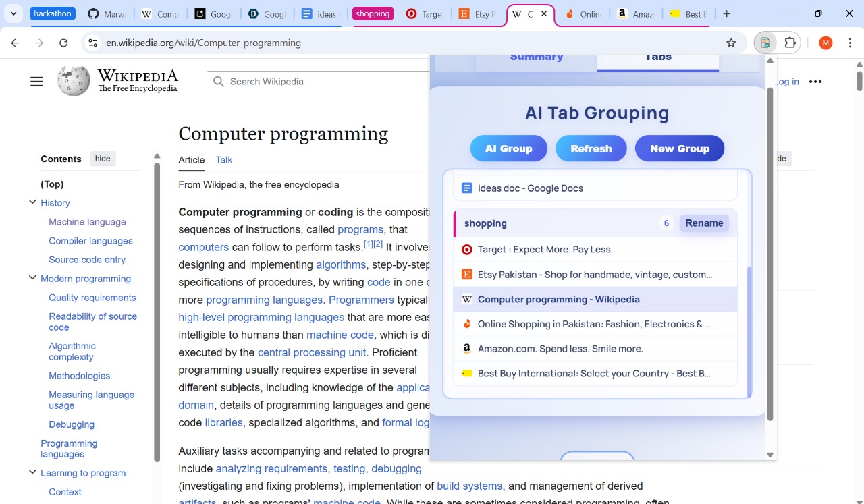The height and width of the screenshot is (504, 864).
Task: Rename the shopping group
Action: tap(704, 223)
